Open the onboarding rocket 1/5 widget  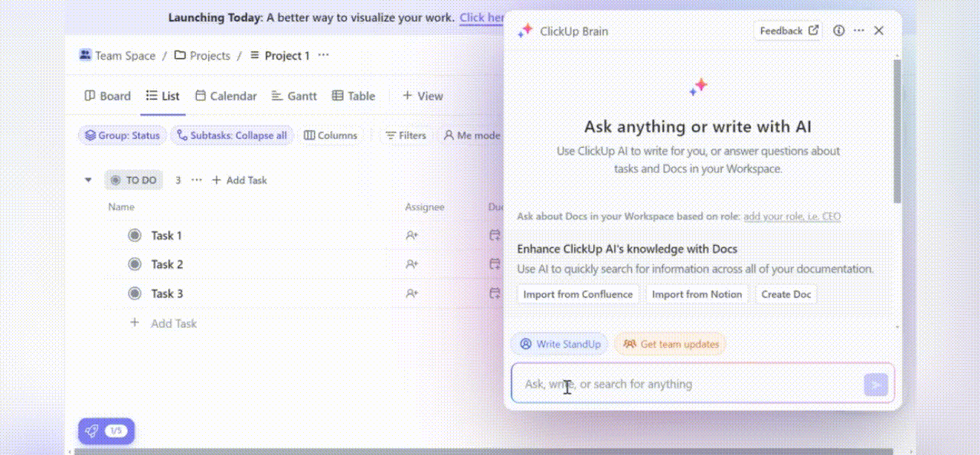tap(106, 431)
